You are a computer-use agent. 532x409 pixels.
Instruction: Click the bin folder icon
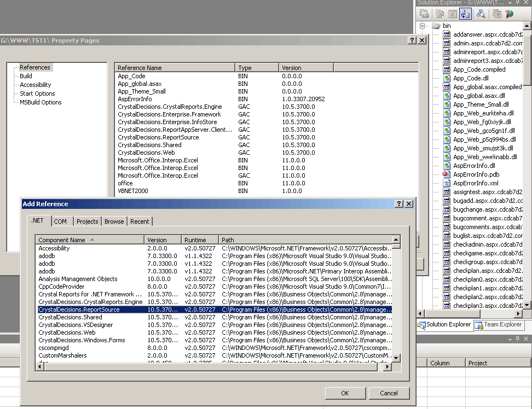[x=436, y=26]
